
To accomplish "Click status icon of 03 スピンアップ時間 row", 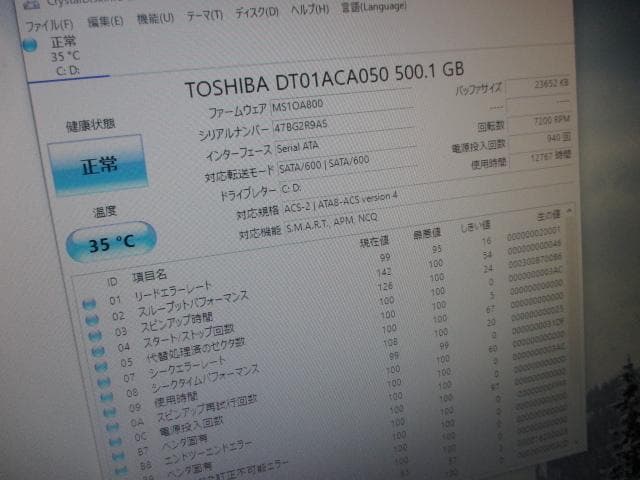I will tap(95, 336).
